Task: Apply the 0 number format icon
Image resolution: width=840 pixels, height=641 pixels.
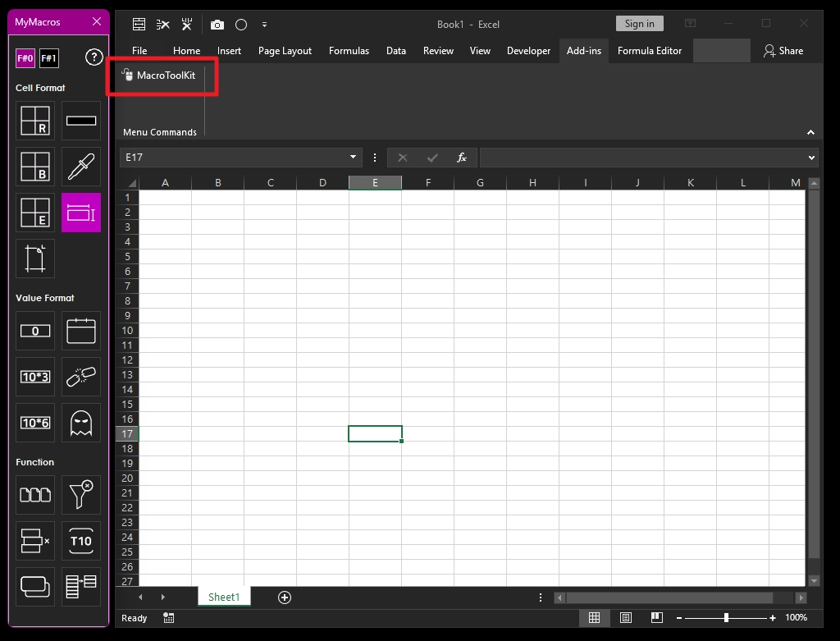Action: 35,331
